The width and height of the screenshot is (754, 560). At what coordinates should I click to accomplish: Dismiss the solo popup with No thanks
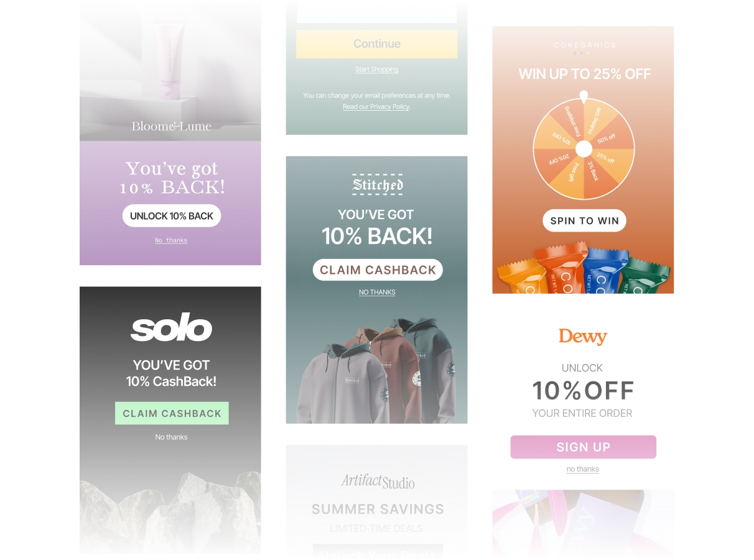click(171, 437)
